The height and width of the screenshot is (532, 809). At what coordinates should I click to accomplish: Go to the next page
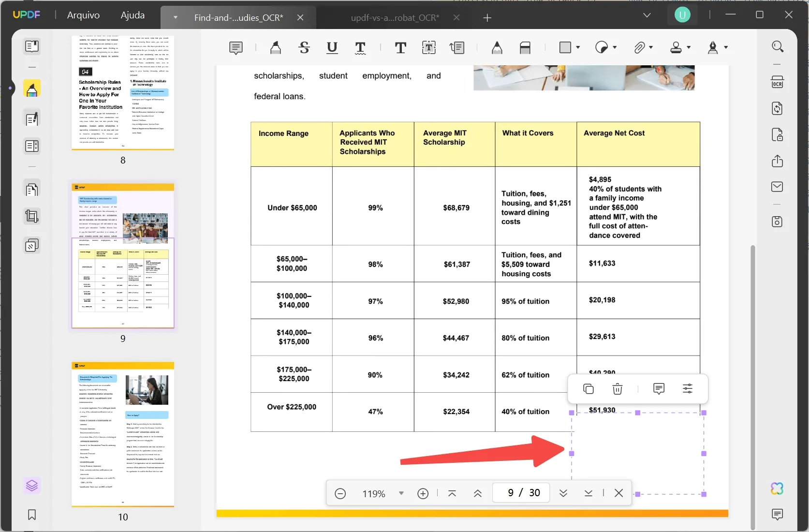563,493
